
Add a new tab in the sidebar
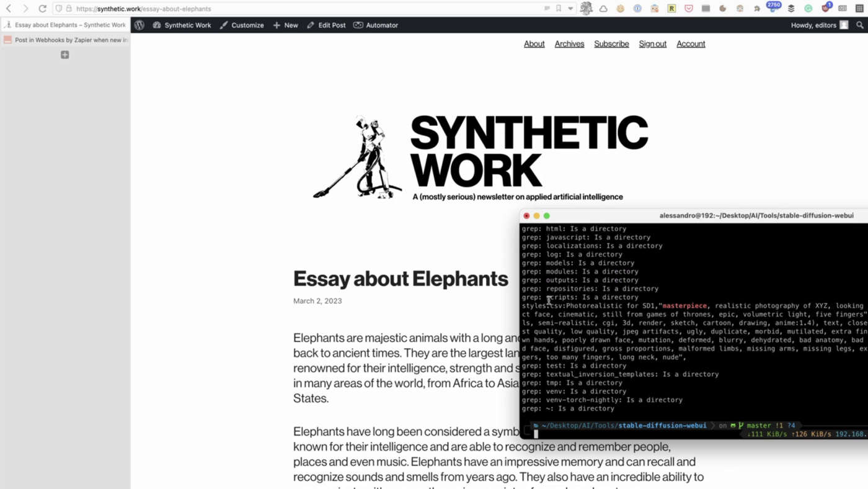[x=64, y=55]
